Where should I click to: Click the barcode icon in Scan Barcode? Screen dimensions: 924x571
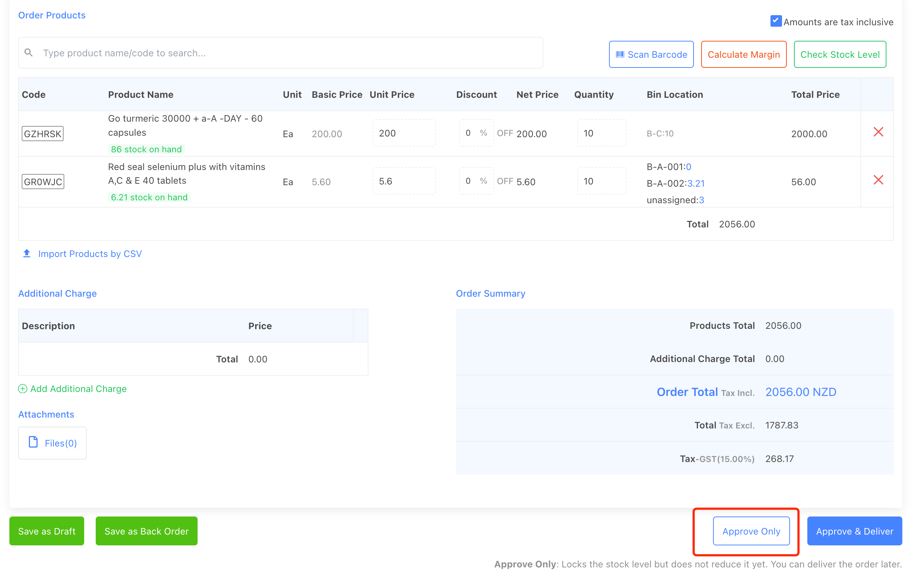coord(620,55)
